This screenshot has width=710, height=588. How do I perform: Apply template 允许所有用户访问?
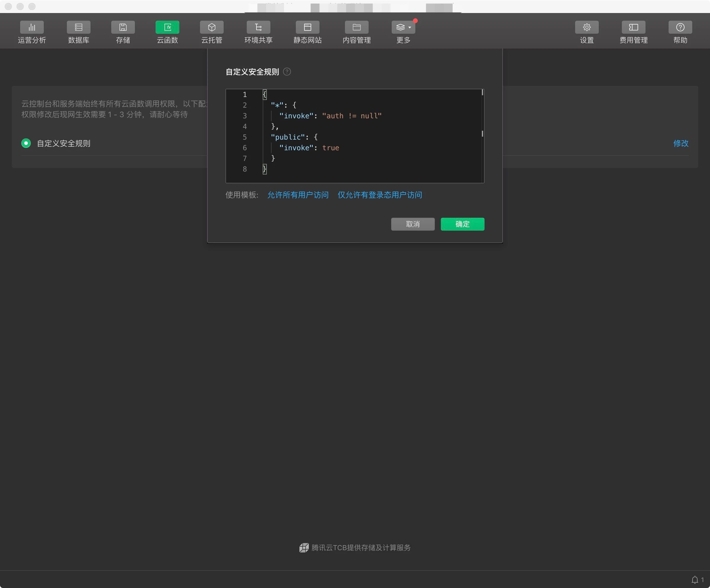(298, 195)
